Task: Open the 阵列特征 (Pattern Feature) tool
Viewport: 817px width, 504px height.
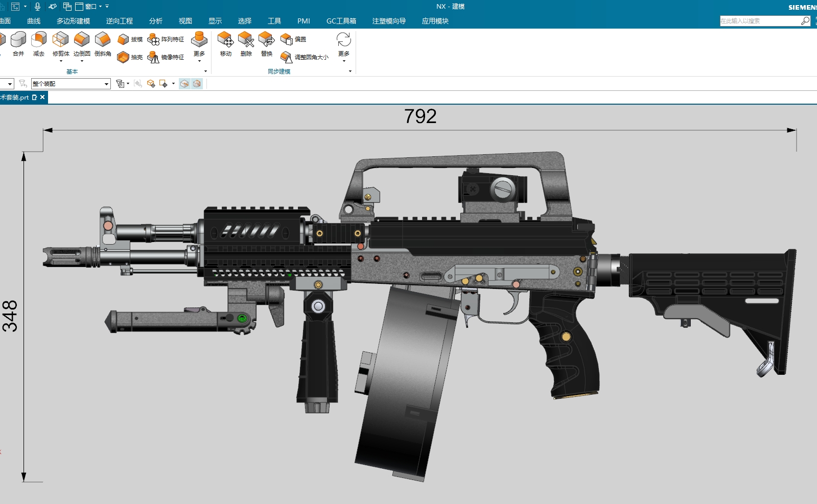Action: click(166, 39)
